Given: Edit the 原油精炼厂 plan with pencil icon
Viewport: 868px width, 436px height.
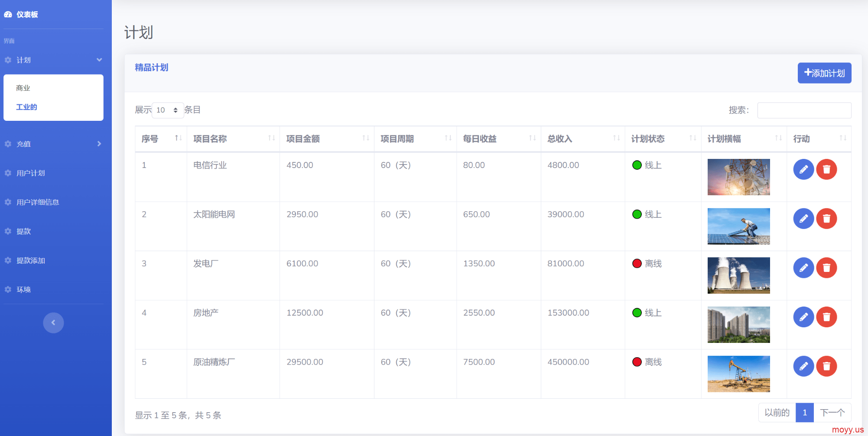Looking at the screenshot, I should click(803, 366).
